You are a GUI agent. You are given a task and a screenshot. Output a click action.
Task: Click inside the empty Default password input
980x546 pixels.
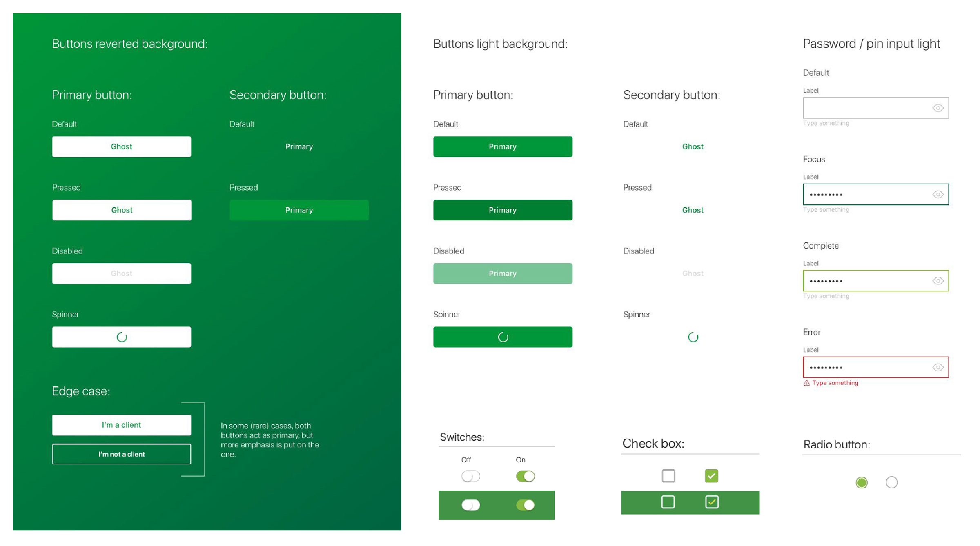pyautogui.click(x=866, y=108)
